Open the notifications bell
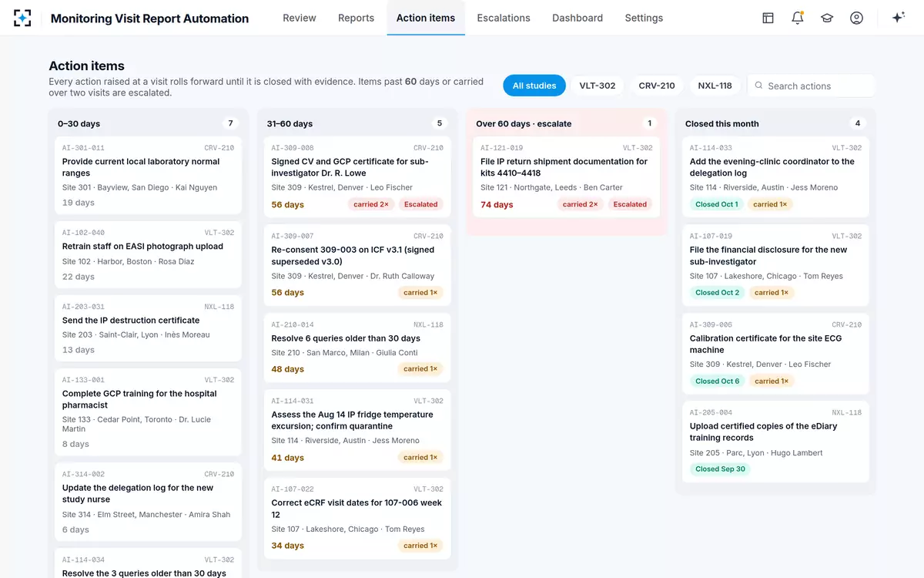 click(798, 18)
